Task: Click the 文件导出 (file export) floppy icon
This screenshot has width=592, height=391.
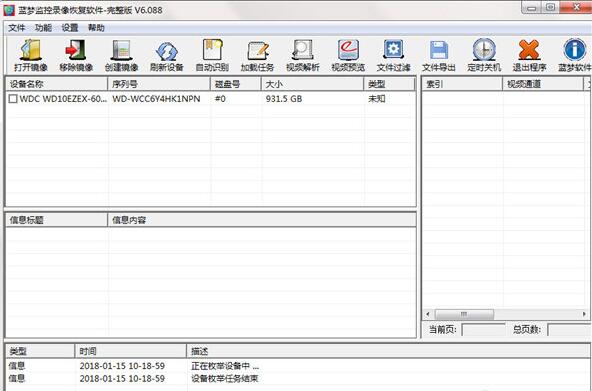Action: tap(439, 50)
